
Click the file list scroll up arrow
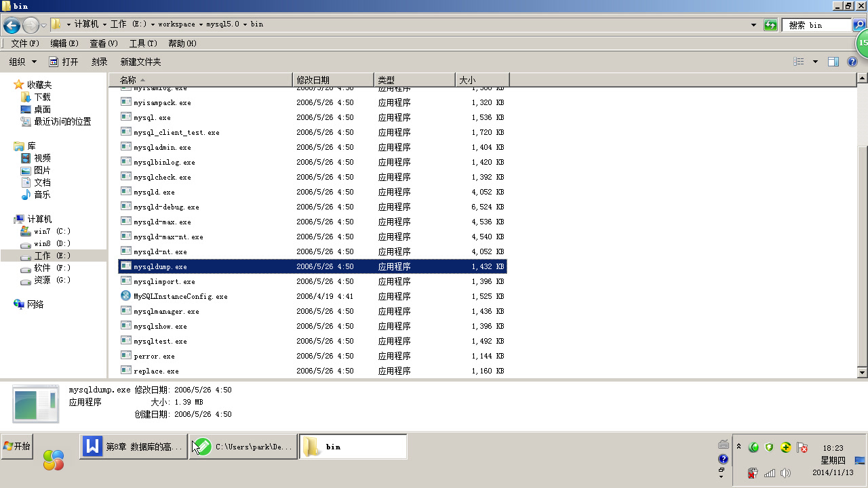coord(862,79)
